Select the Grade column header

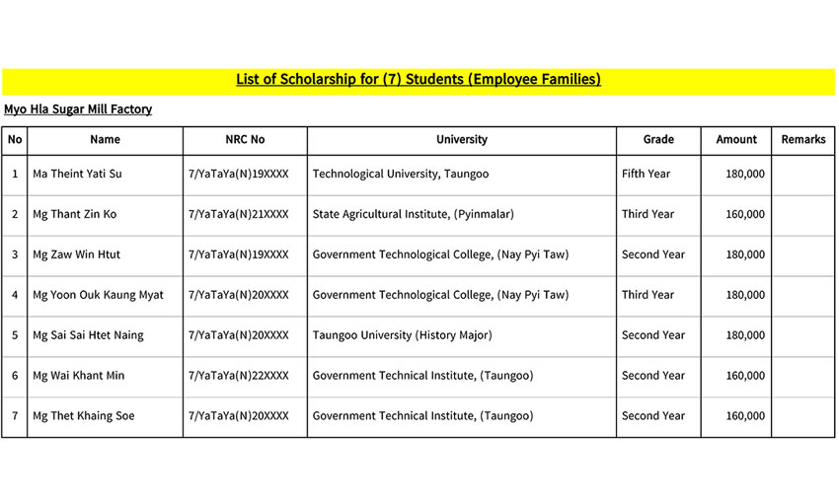click(x=658, y=140)
